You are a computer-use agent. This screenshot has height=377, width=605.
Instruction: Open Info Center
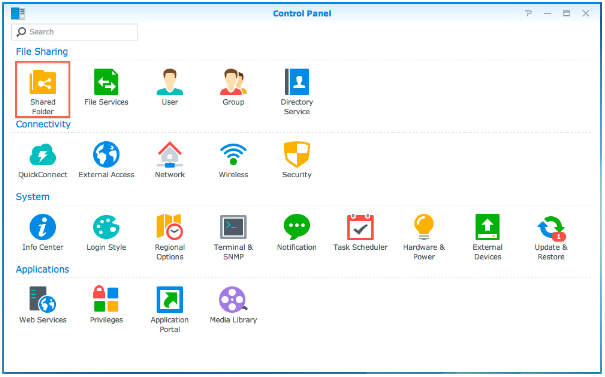42,233
